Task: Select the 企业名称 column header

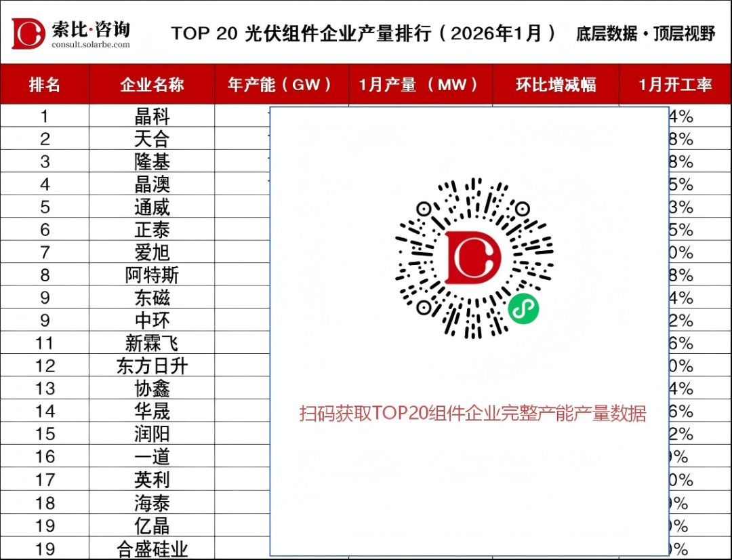Action: [x=150, y=85]
